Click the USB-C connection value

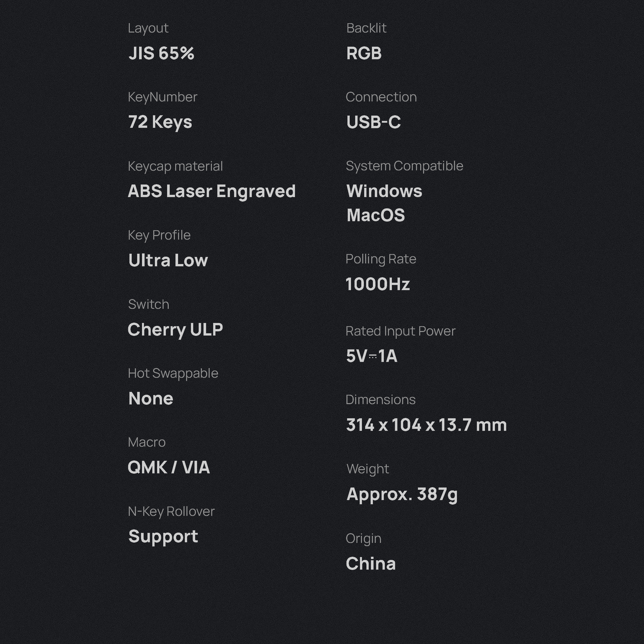374,122
